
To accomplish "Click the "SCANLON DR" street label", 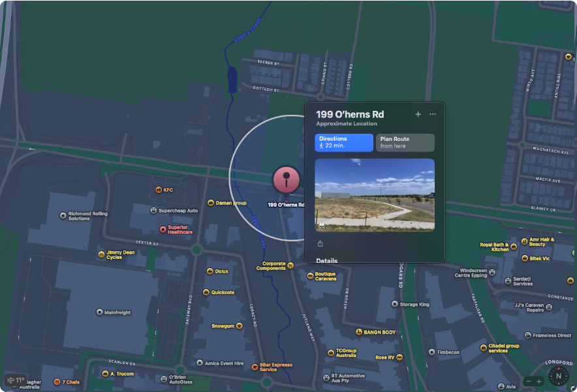I will coord(122,362).
